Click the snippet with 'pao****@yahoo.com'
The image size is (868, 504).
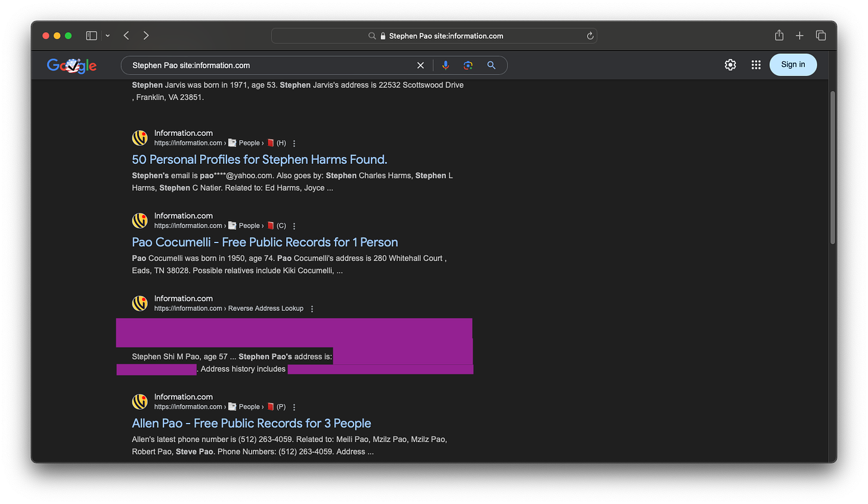[292, 182]
